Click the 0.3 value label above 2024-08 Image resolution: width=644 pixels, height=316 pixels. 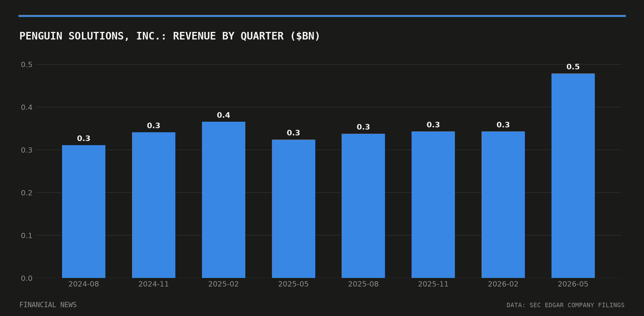point(84,139)
